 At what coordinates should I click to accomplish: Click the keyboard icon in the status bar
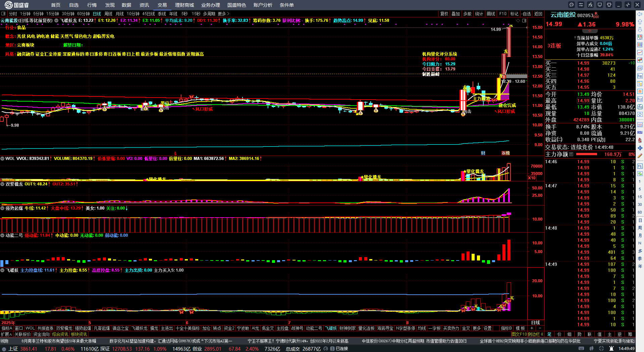pyautogui.click(x=581, y=349)
